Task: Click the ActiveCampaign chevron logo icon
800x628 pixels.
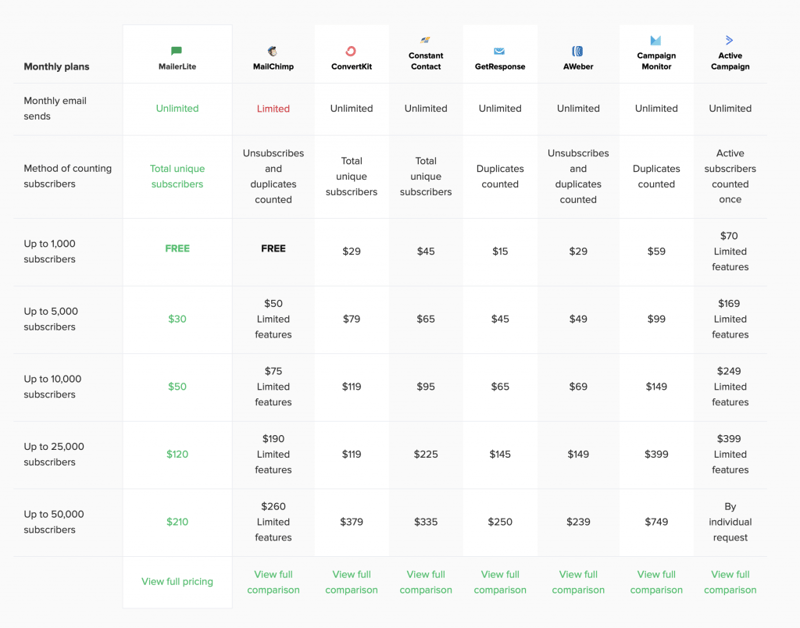Action: [x=730, y=40]
